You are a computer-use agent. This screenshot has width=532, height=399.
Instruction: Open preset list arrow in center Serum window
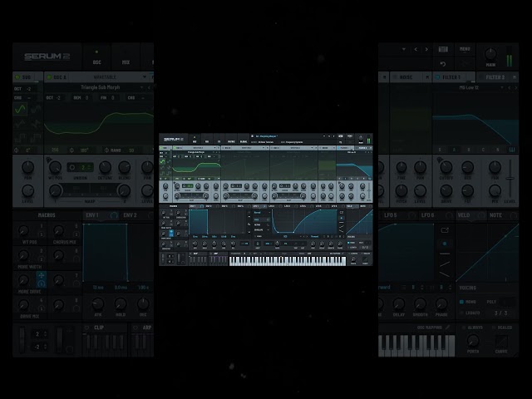click(324, 136)
